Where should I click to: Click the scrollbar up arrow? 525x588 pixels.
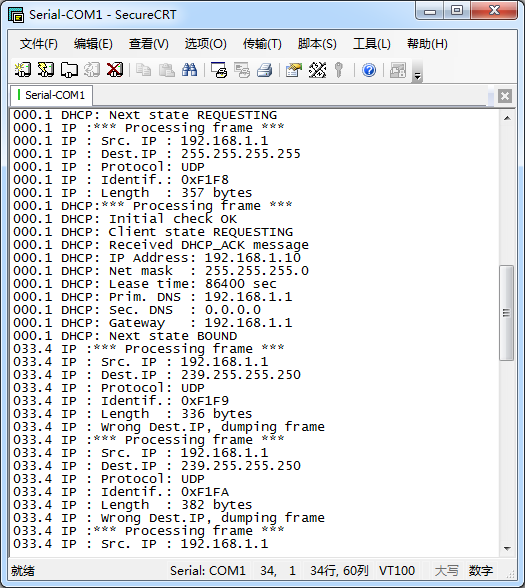pyautogui.click(x=507, y=118)
